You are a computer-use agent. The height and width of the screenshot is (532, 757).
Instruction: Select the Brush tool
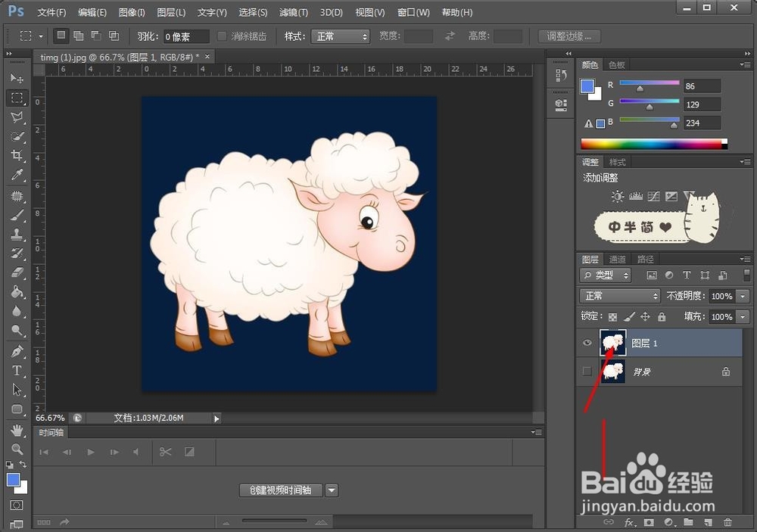17,216
